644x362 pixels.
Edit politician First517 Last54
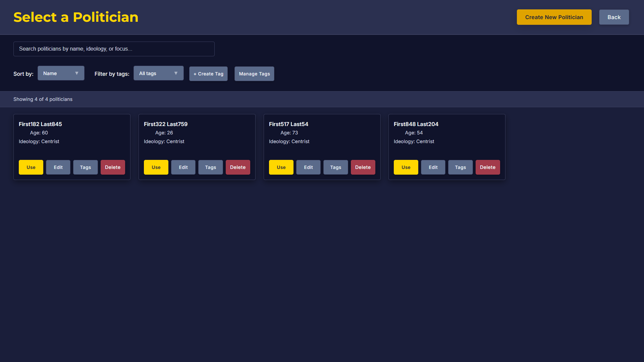308,167
